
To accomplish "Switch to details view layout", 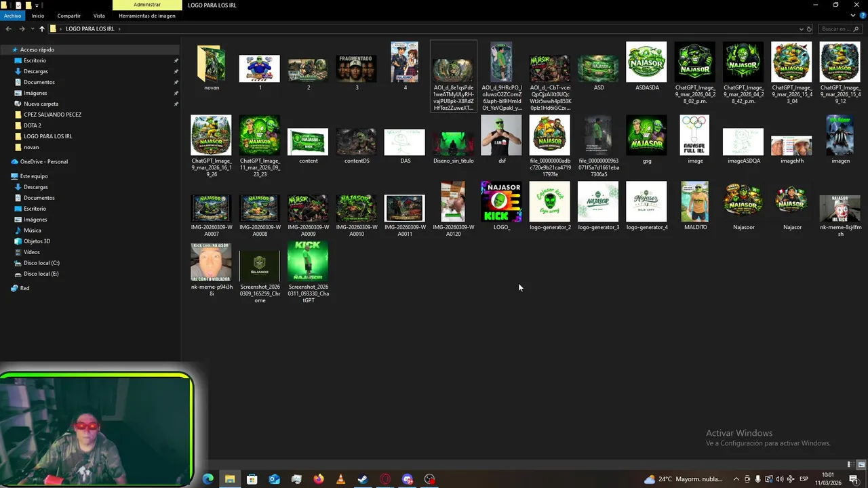I will [x=850, y=465].
